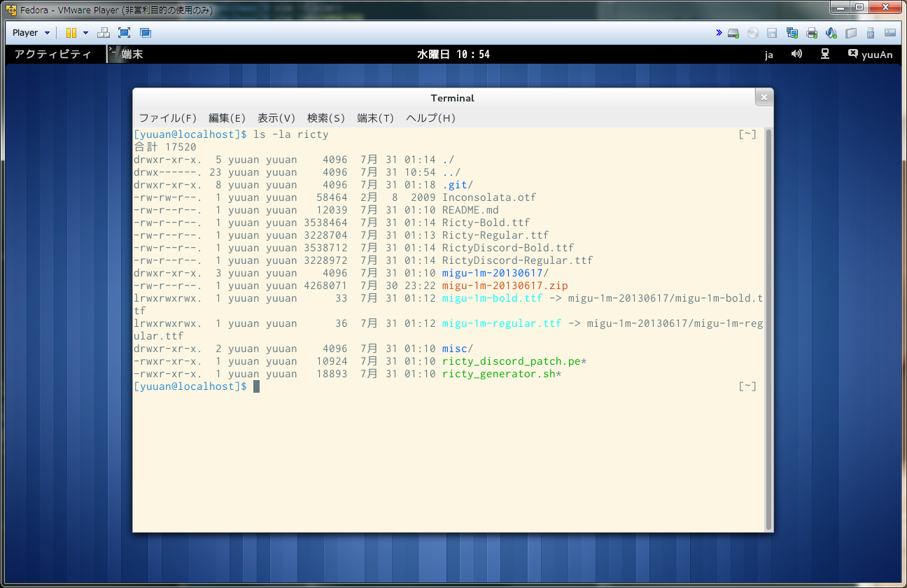Click the terminal cursor at the prompt
This screenshot has width=907, height=588.
[x=256, y=386]
